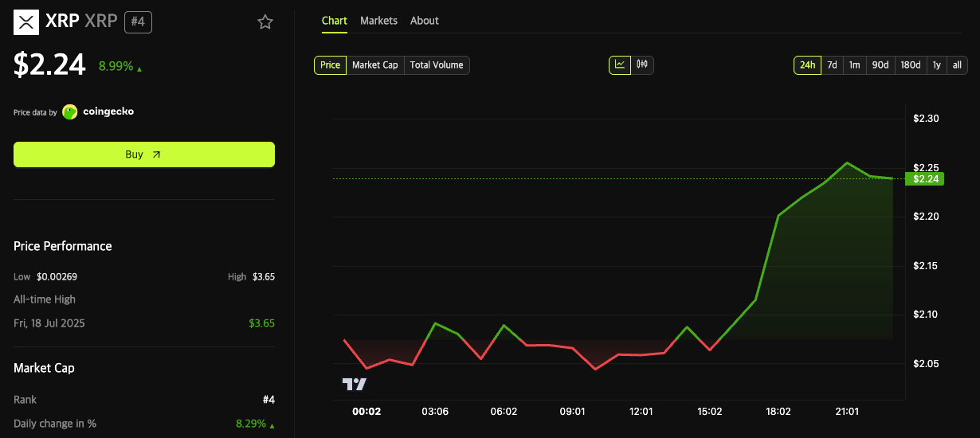The image size is (980, 438).
Task: Set chart range to 90d
Action: pos(880,65)
